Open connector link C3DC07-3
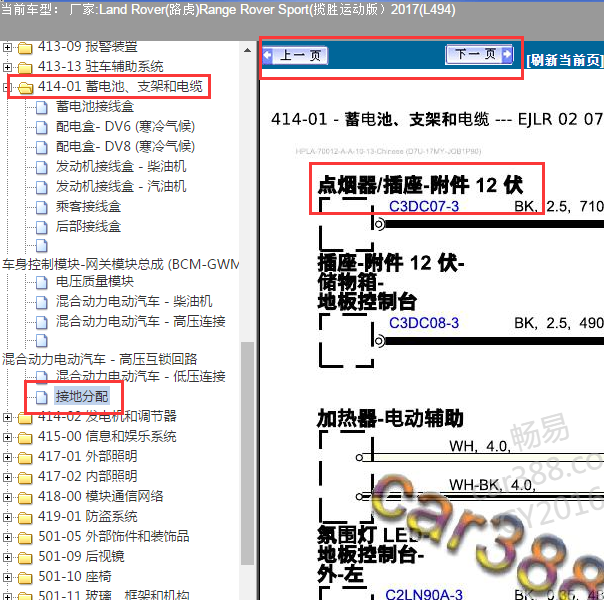 424,206
